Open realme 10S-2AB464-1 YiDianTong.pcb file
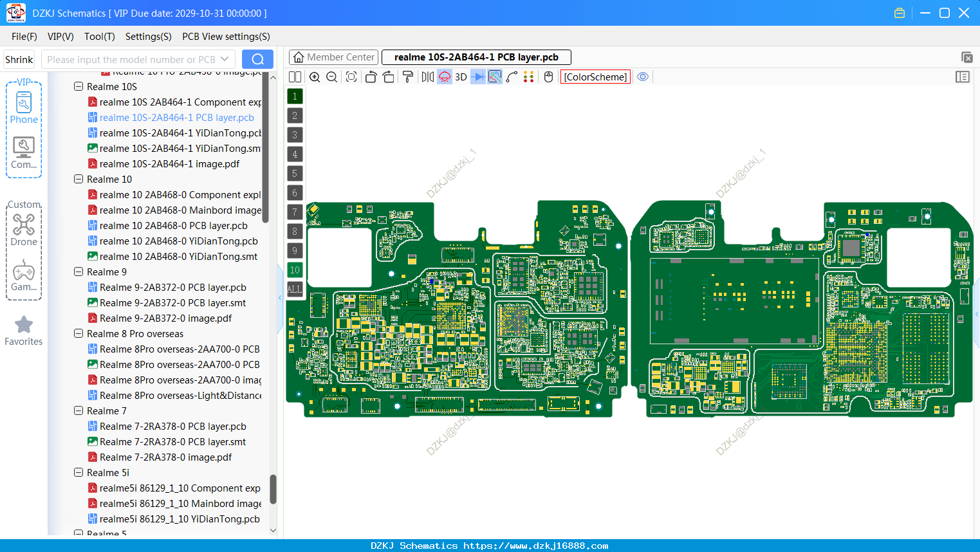Screen dimensions: 980x552 [x=174, y=133]
